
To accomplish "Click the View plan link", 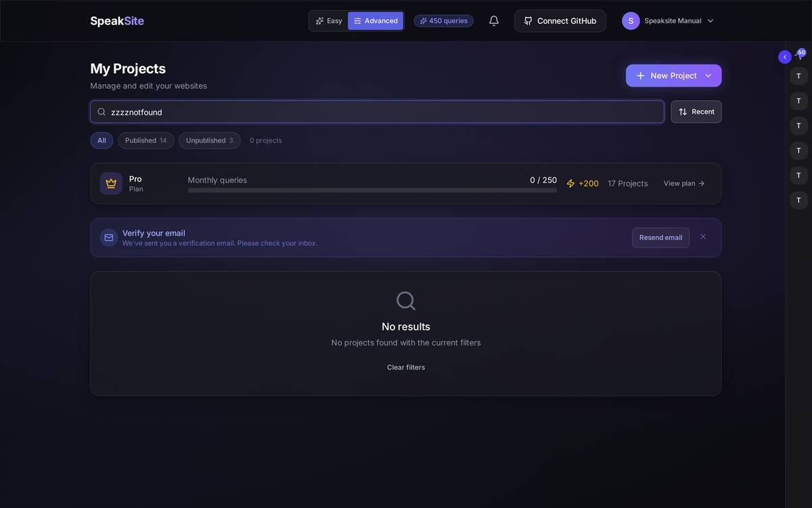I will click(684, 184).
